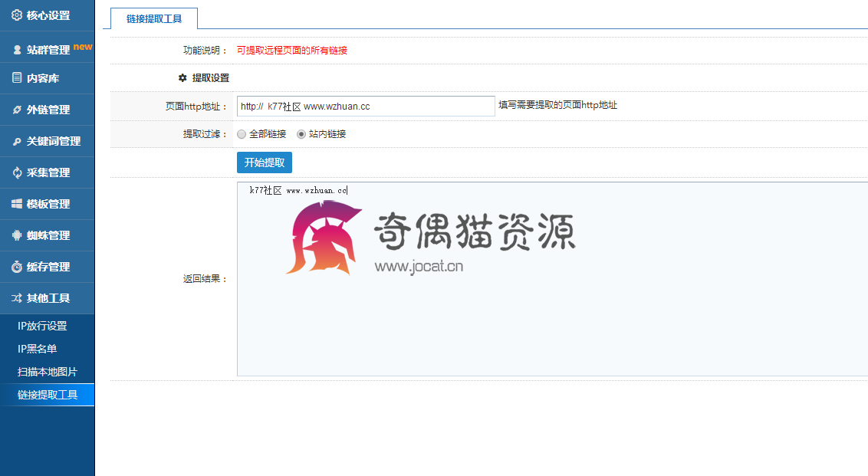The height and width of the screenshot is (476, 868).
Task: Expand the 外链管理 sidebar section
Action: click(47, 110)
